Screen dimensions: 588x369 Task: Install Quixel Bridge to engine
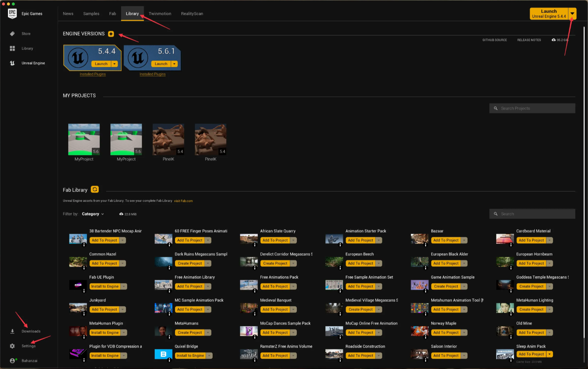tap(190, 356)
